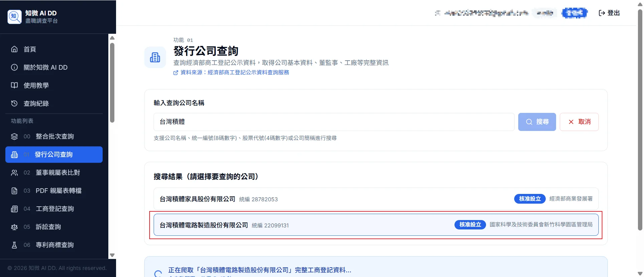Open 首頁 in the sidebar
Image resolution: width=644 pixels, height=277 pixels.
click(x=54, y=49)
